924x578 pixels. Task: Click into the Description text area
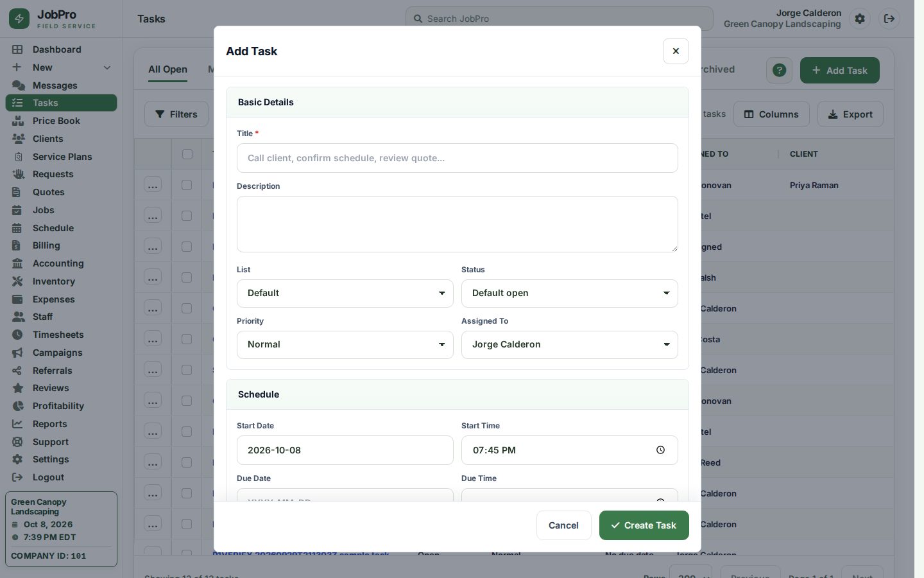coord(458,224)
